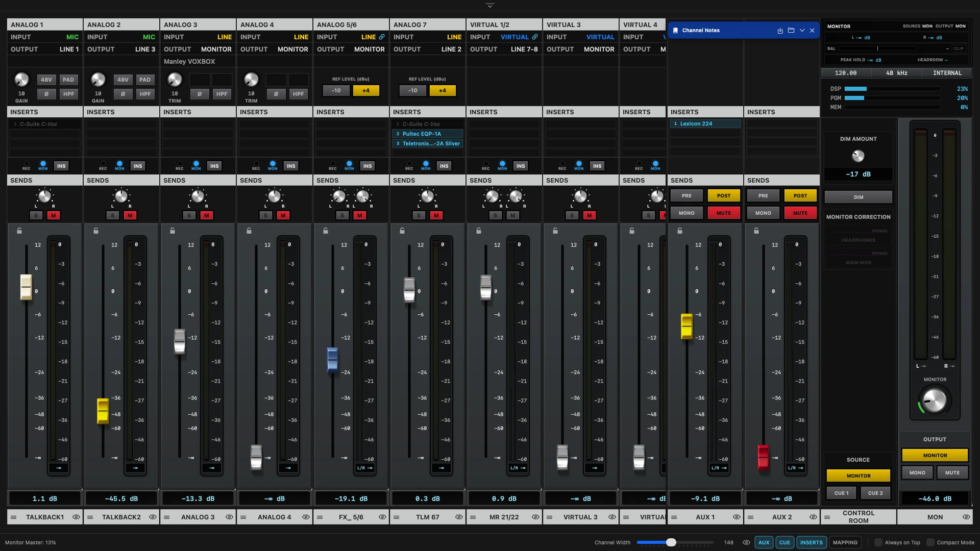Click the drag handle icon on AUX 2
This screenshot has width=980, height=551.
point(751,517)
